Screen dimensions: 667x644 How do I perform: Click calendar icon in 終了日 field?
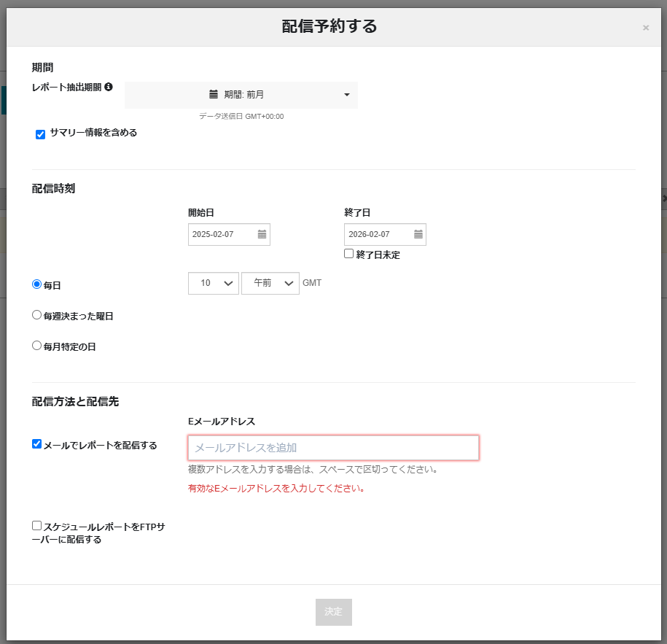pyautogui.click(x=418, y=234)
